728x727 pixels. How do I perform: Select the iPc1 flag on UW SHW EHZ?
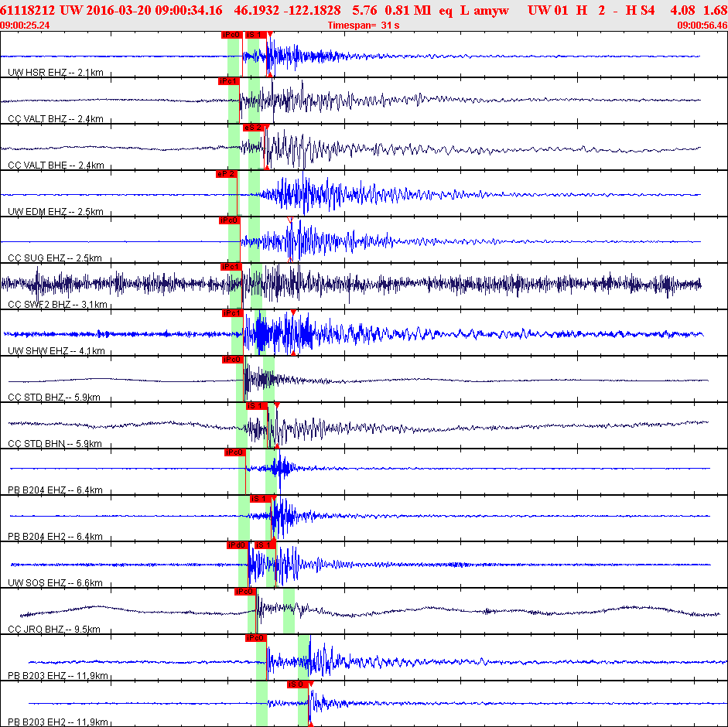[232, 313]
